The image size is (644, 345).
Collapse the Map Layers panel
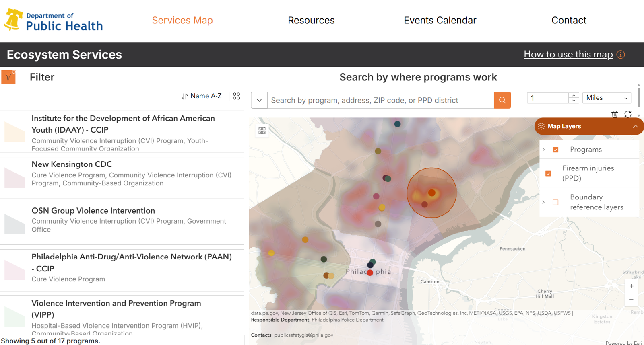[635, 126]
